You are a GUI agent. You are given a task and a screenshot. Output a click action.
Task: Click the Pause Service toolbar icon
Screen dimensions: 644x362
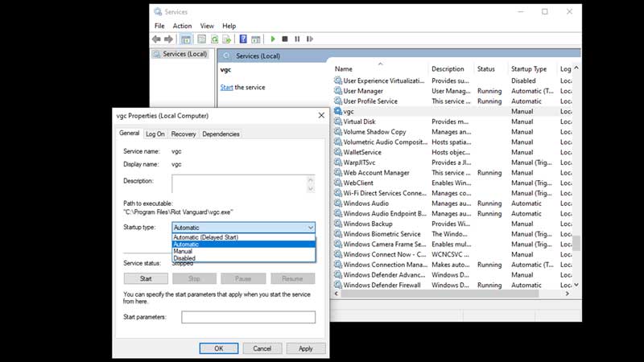pyautogui.click(x=297, y=39)
